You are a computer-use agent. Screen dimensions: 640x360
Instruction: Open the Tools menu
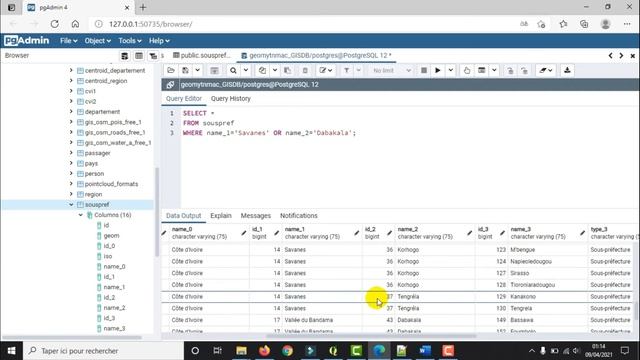coord(130,41)
